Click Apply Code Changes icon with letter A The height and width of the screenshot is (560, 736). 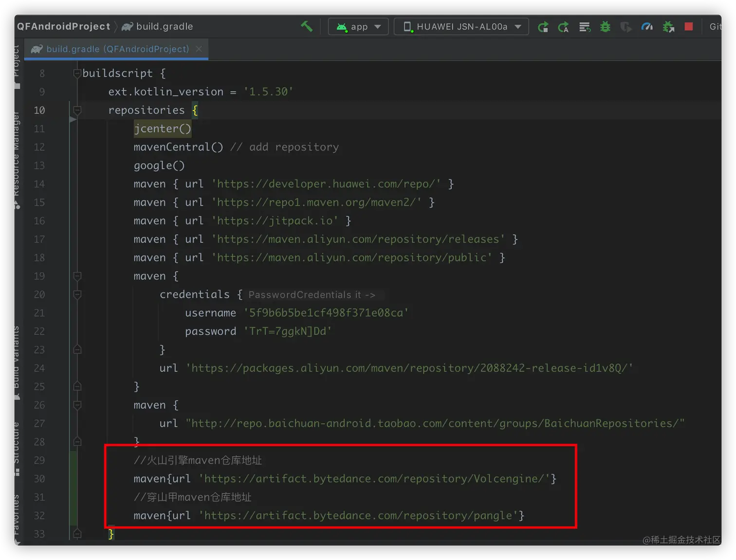(x=563, y=27)
